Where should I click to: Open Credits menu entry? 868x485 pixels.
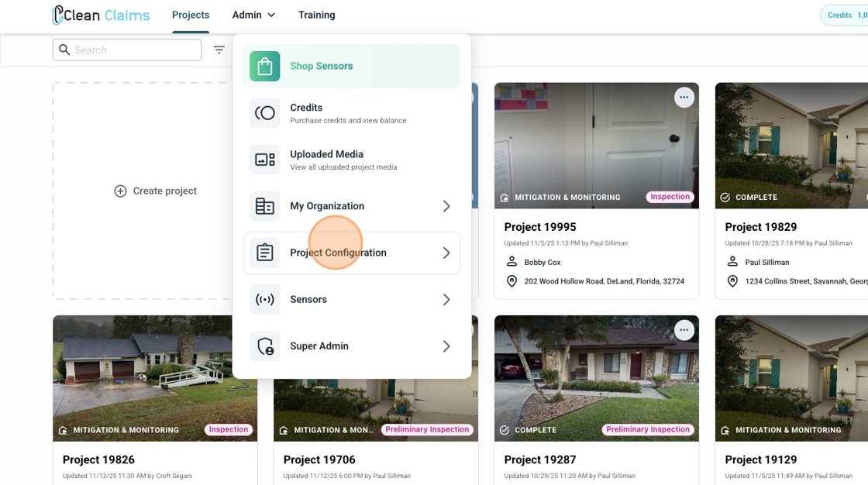pos(352,113)
